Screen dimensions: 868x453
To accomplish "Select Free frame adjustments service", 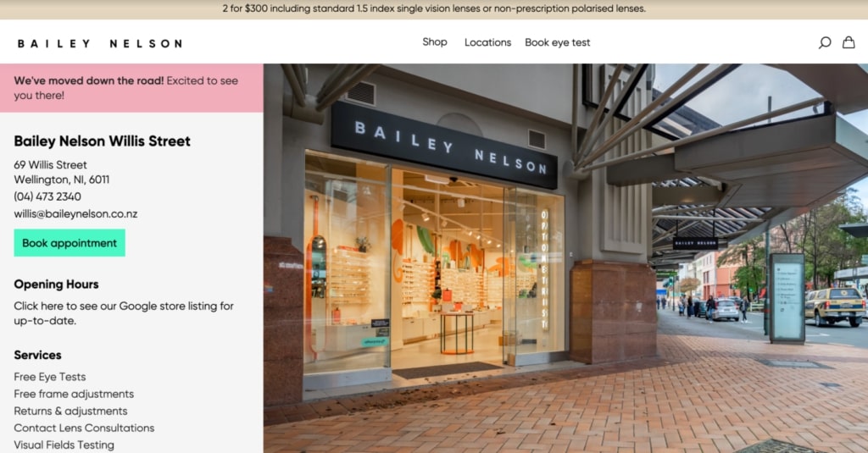I will click(x=74, y=394).
